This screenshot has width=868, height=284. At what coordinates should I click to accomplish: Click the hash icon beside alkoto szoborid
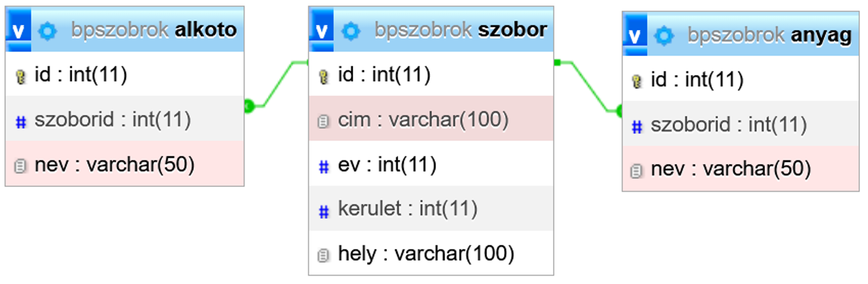click(x=21, y=122)
